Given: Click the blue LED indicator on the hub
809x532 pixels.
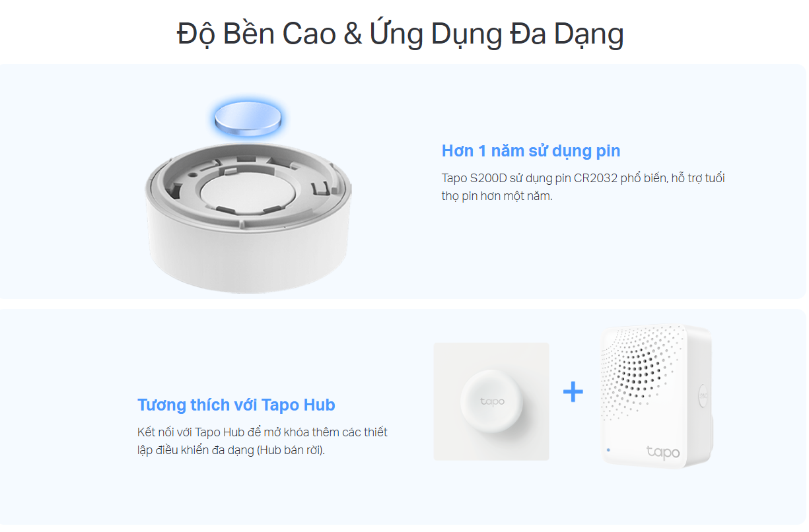Looking at the screenshot, I should [608, 449].
